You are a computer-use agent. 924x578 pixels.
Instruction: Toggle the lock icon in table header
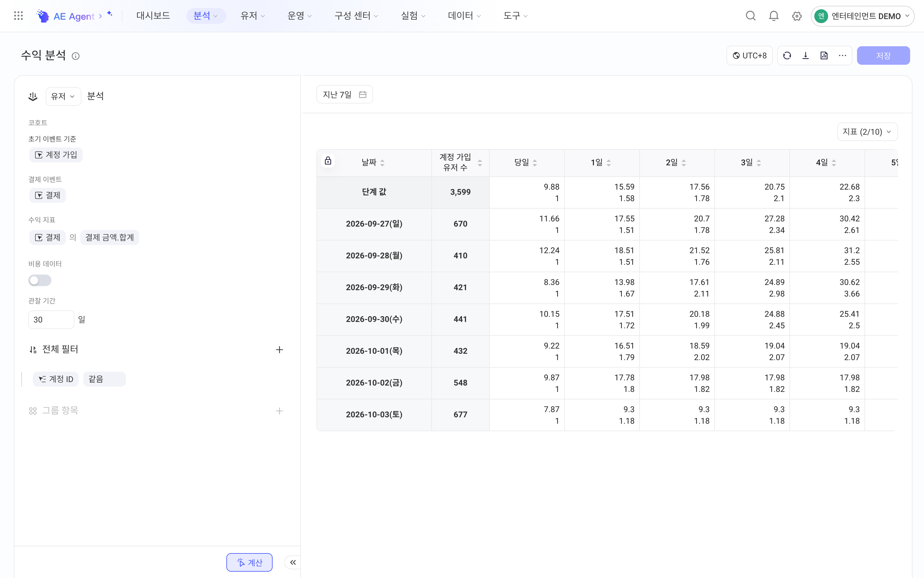(328, 161)
